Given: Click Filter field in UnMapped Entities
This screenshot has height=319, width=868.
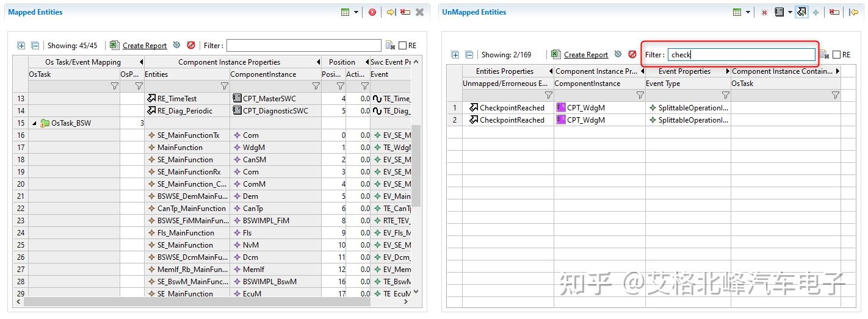Looking at the screenshot, I should tap(742, 54).
